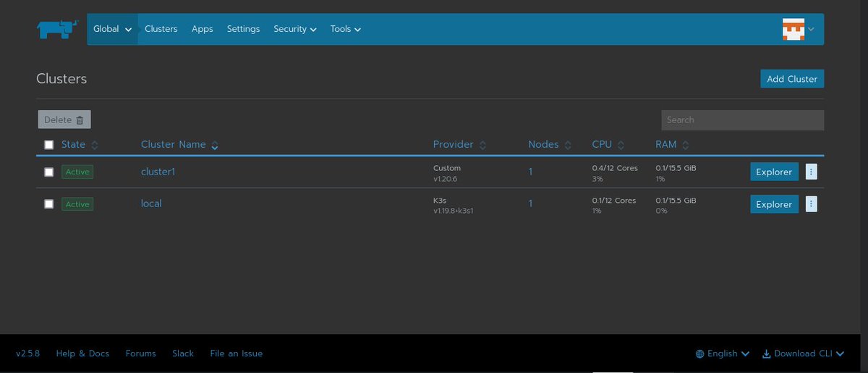Click the Active badge for cluster1
The height and width of the screenshot is (373, 868).
point(77,172)
